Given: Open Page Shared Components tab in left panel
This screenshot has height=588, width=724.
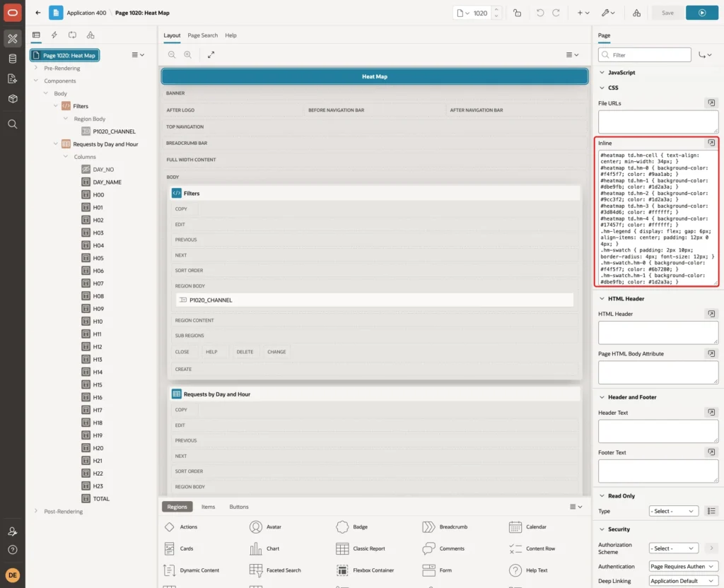Looking at the screenshot, I should click(x=90, y=35).
